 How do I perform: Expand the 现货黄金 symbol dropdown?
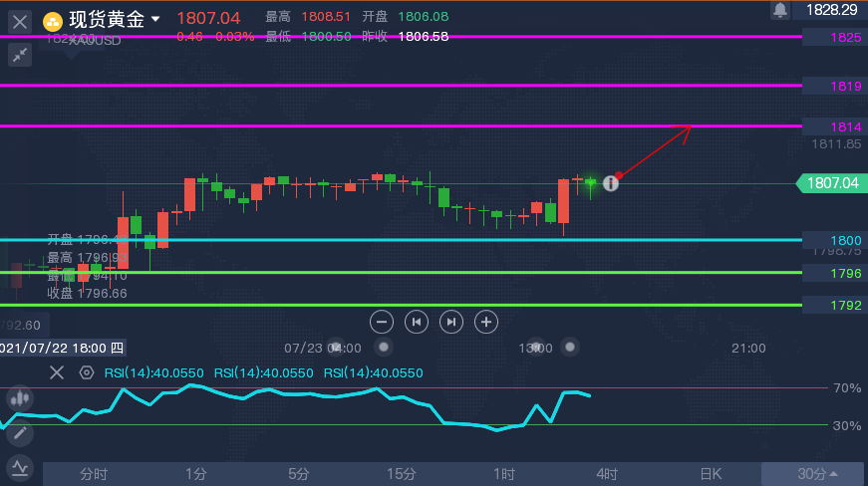pos(155,19)
